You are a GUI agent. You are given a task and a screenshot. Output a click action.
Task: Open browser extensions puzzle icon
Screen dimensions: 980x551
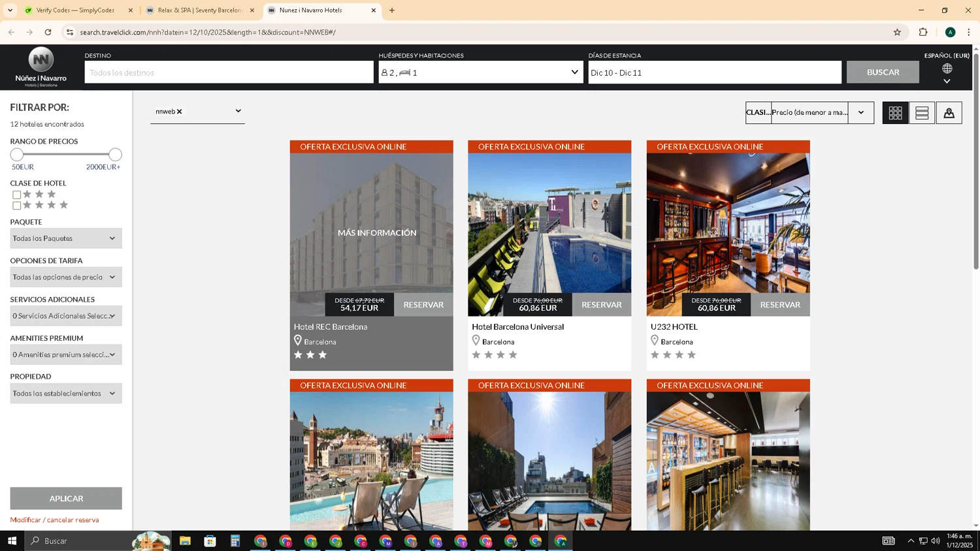[x=923, y=32]
